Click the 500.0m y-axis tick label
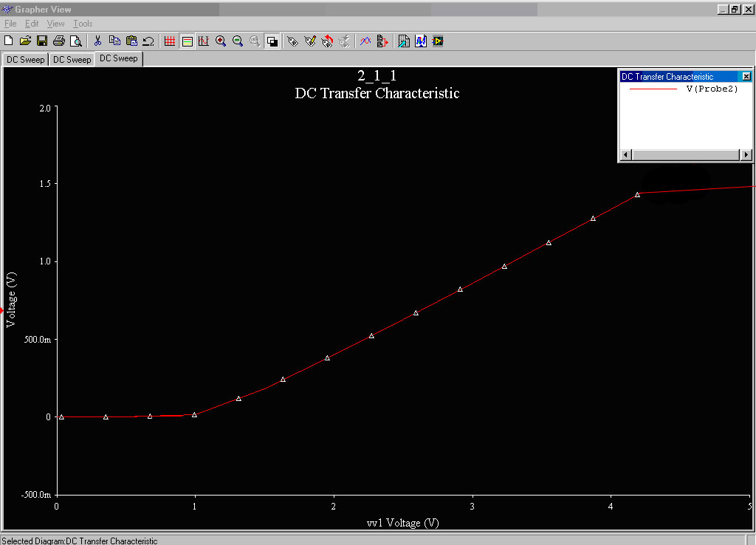756x545 pixels. [x=38, y=340]
